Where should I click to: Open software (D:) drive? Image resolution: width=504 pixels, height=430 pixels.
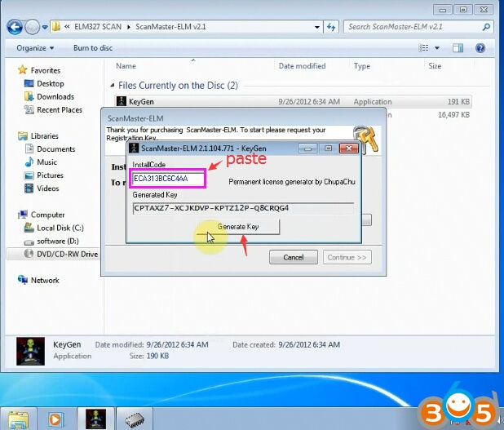pos(58,242)
